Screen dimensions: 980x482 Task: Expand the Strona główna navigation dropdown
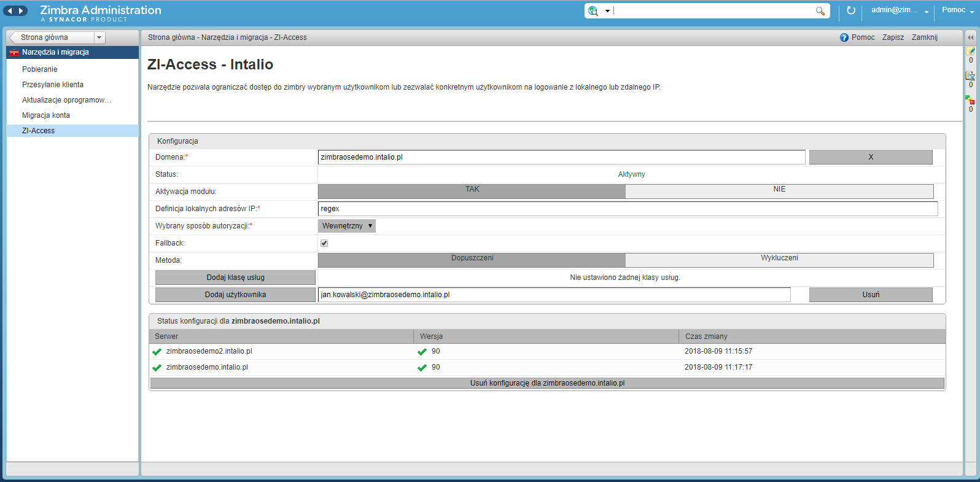pyautogui.click(x=99, y=37)
